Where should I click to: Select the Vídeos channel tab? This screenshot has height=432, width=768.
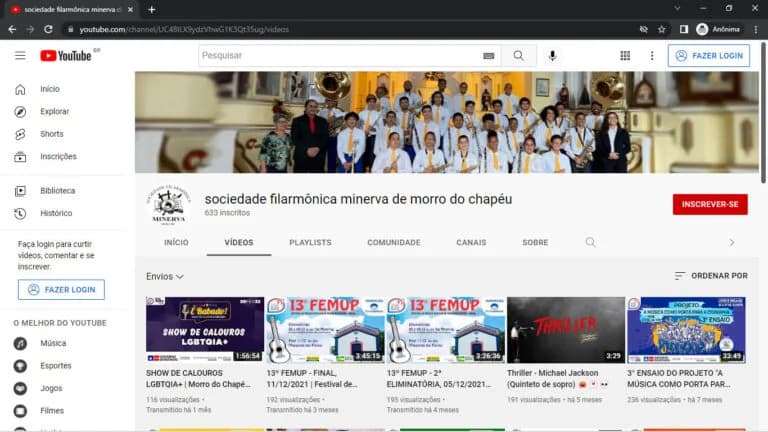pyautogui.click(x=239, y=243)
